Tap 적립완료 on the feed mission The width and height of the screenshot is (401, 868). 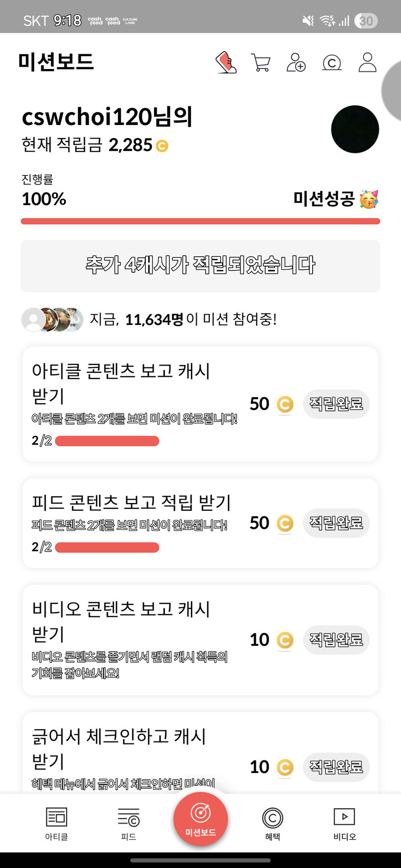click(x=336, y=523)
